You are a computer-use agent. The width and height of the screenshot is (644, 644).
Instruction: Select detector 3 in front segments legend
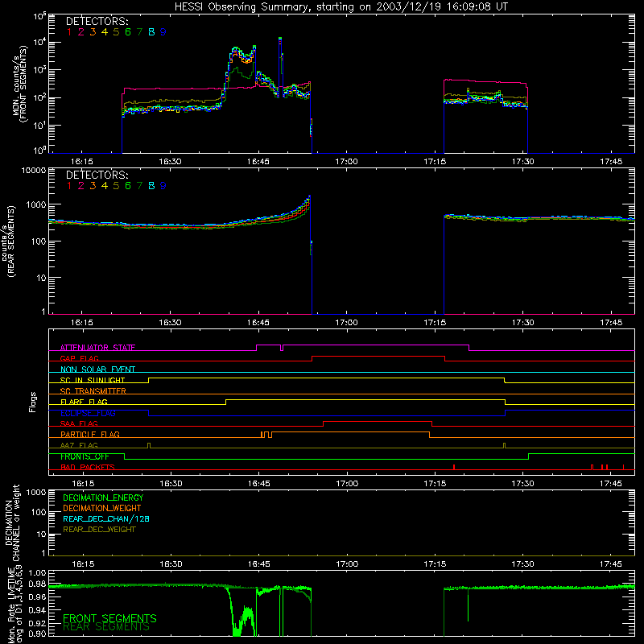(93, 32)
